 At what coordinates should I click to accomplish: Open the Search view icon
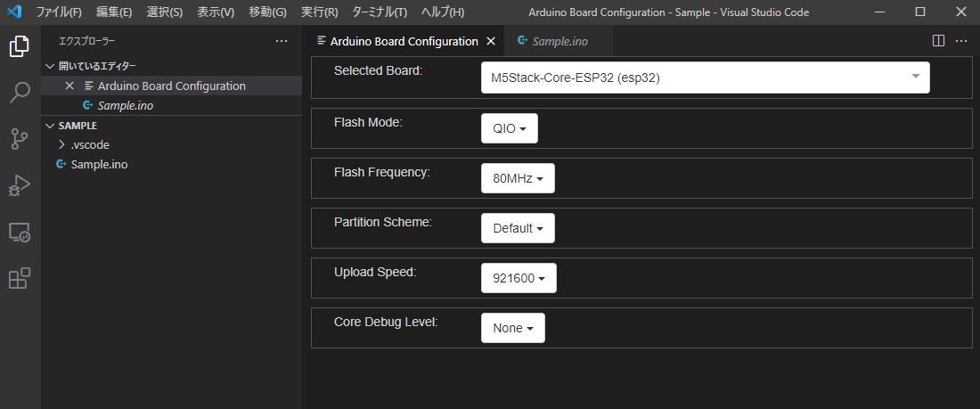click(x=20, y=92)
